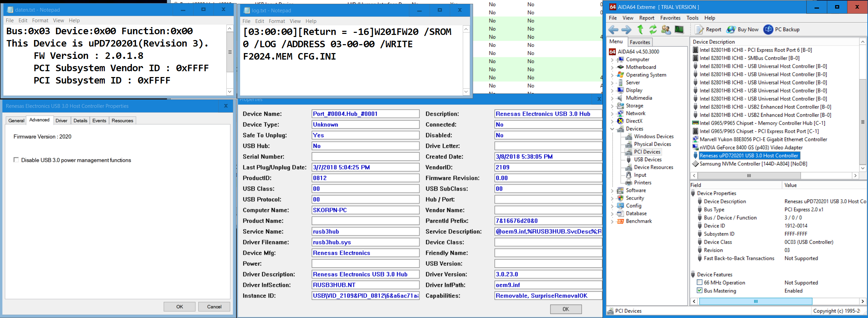Click the Buy Now globe button

(743, 30)
